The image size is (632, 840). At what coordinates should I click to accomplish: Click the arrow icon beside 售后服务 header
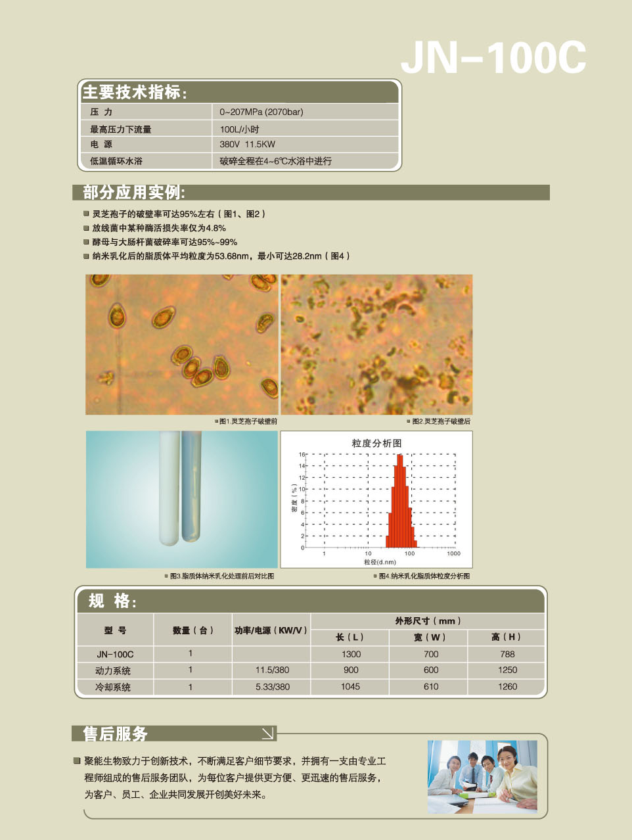click(x=268, y=733)
